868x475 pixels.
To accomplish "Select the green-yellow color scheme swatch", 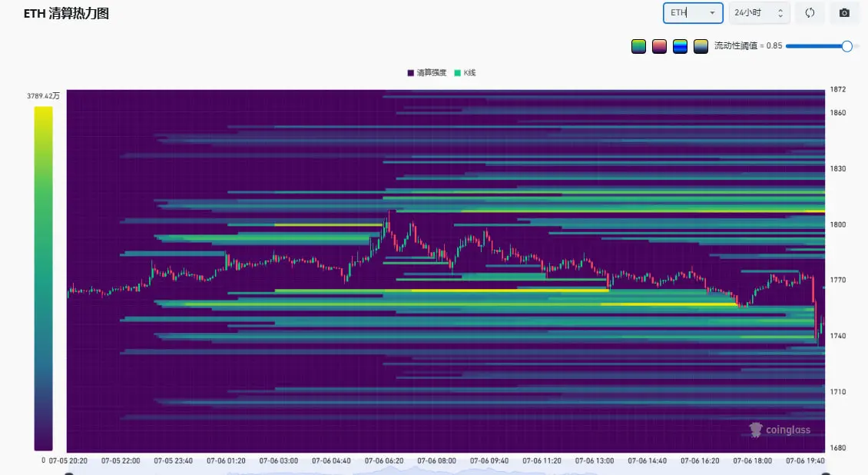I will 638,46.
